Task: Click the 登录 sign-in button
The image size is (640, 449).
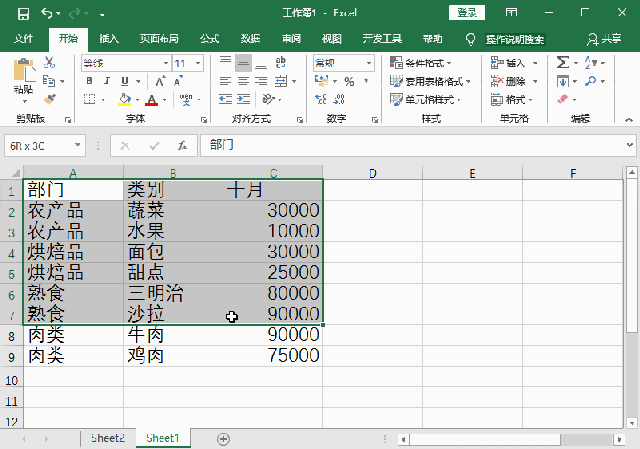Action: pyautogui.click(x=467, y=13)
